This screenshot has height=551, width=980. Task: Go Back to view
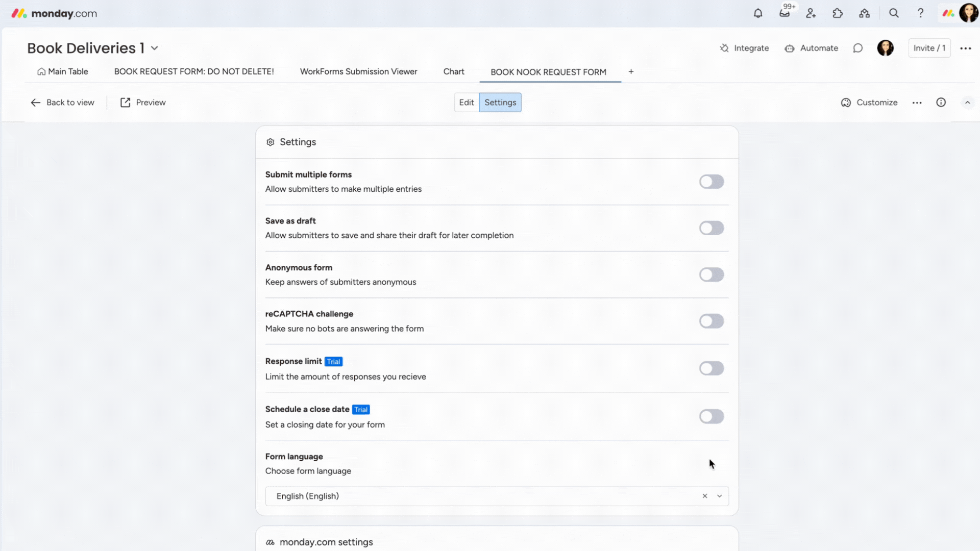[x=62, y=103]
